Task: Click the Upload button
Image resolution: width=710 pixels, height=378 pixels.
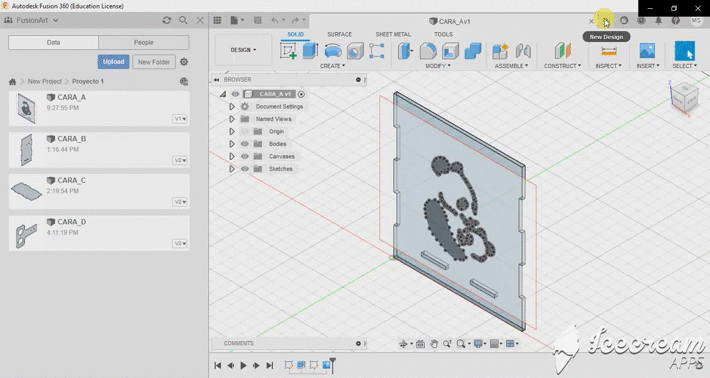Action: (x=113, y=62)
